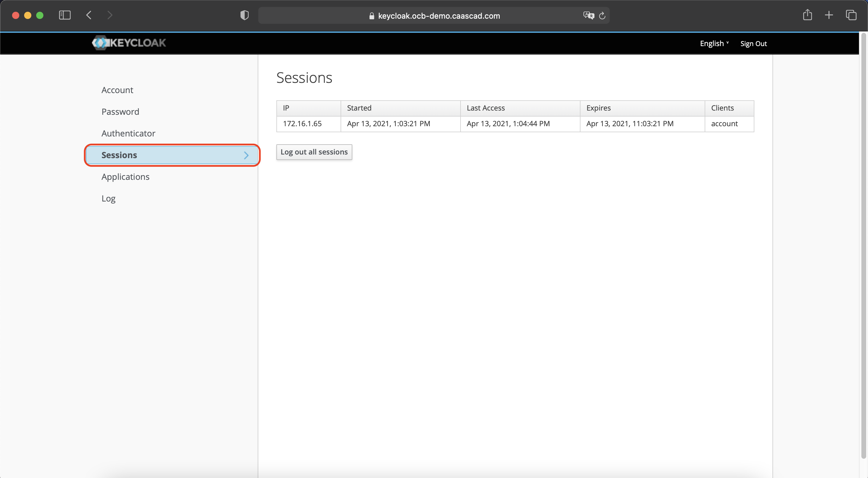Click the last access 1:04:44 PM cell

(520, 124)
